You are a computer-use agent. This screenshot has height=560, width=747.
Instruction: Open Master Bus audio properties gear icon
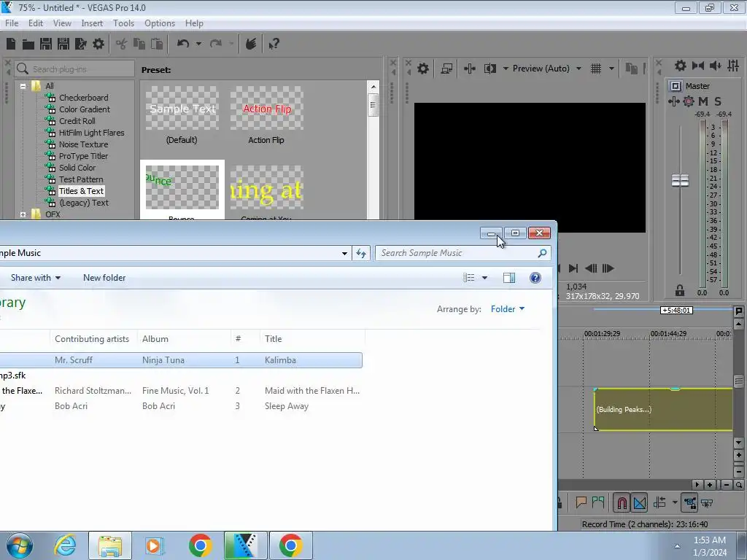pyautogui.click(x=681, y=66)
